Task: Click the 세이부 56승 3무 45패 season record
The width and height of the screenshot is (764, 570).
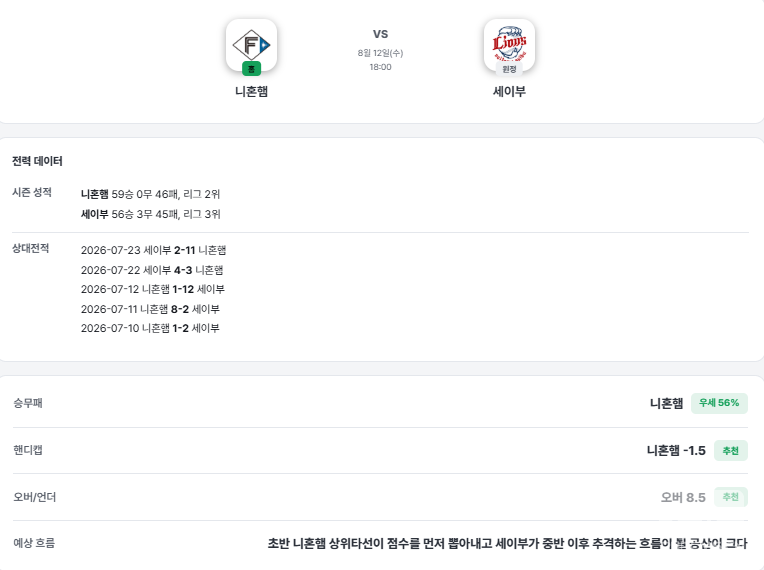Action: pos(151,214)
